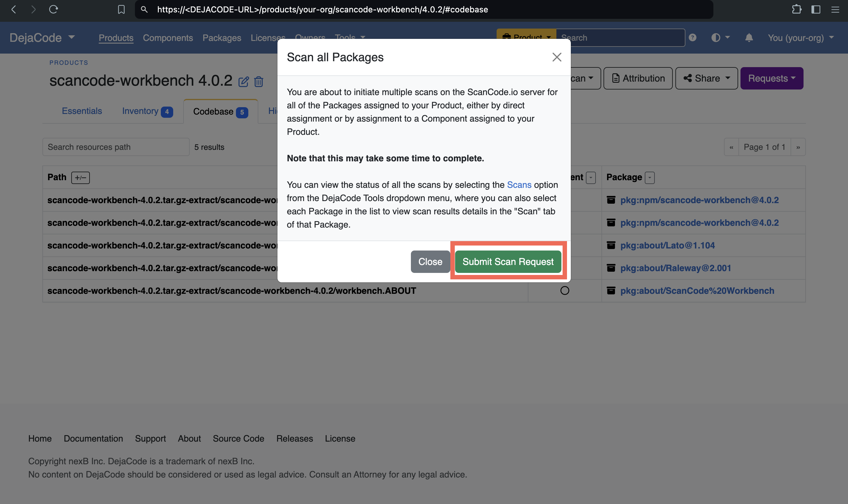Click package icon beside pkg:about/Raleway@2.001
The image size is (848, 504).
click(611, 268)
